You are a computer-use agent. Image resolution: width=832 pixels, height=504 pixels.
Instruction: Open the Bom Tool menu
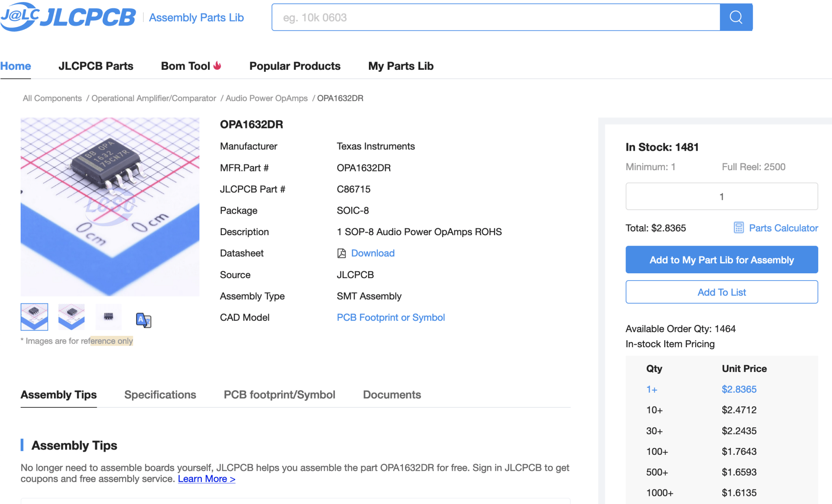(185, 66)
